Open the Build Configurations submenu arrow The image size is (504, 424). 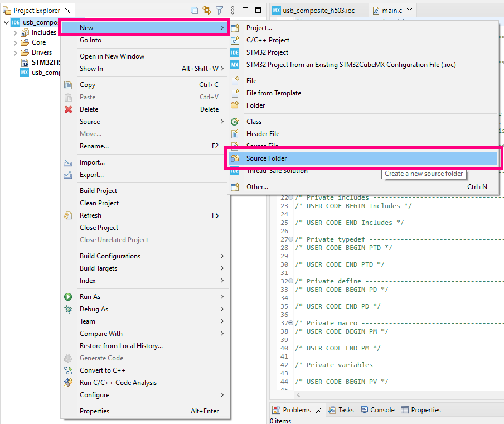pyautogui.click(x=222, y=256)
